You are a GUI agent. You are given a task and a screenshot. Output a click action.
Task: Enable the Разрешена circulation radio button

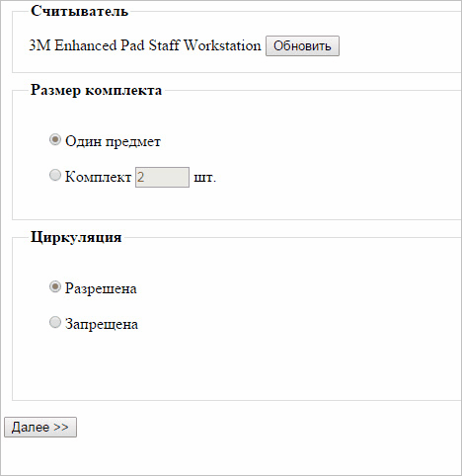[x=55, y=286]
